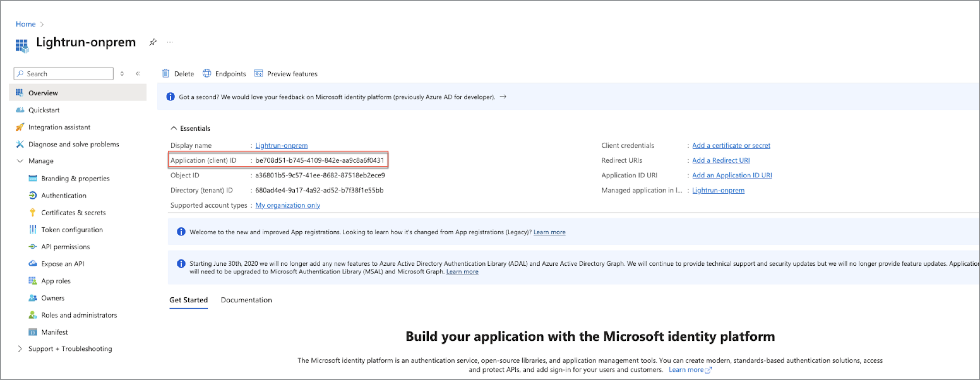Open the Integration assistant rocket item

(59, 127)
